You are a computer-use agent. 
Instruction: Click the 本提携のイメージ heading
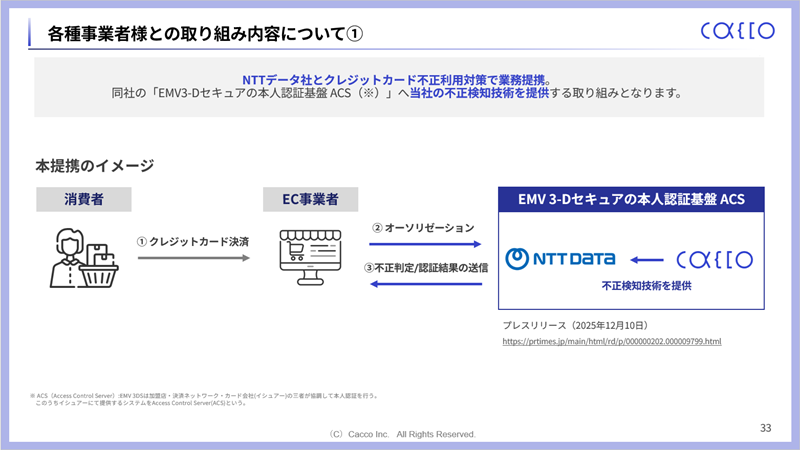(95, 164)
